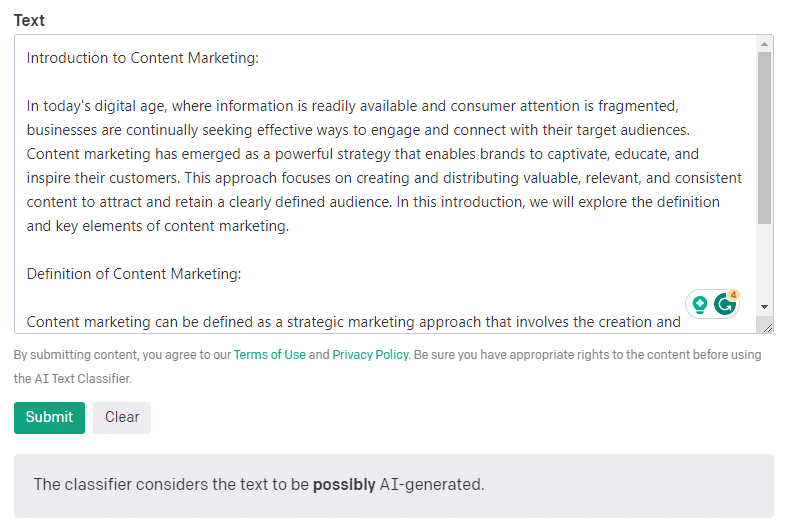Click the green lightbulb suggestions icon
The height and width of the screenshot is (527, 786).
pos(700,304)
